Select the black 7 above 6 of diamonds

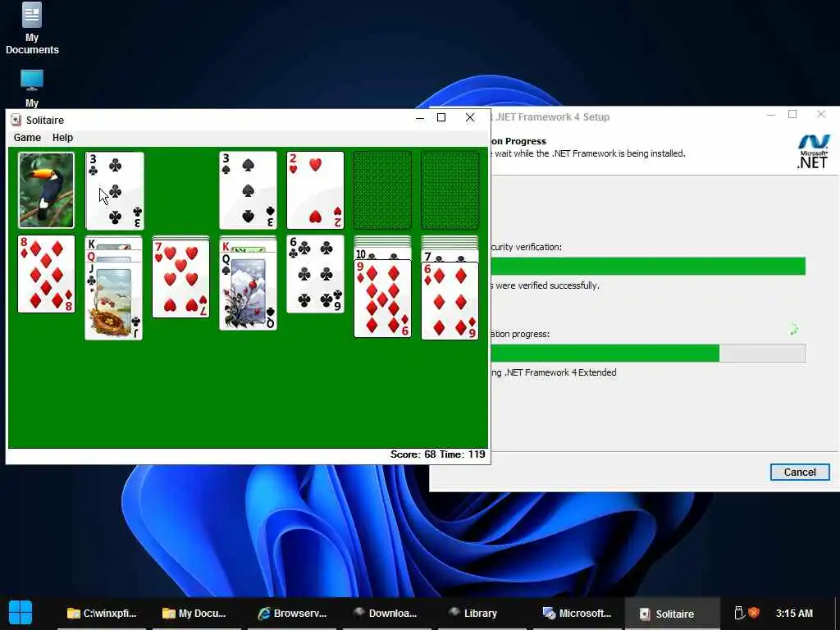(450, 256)
